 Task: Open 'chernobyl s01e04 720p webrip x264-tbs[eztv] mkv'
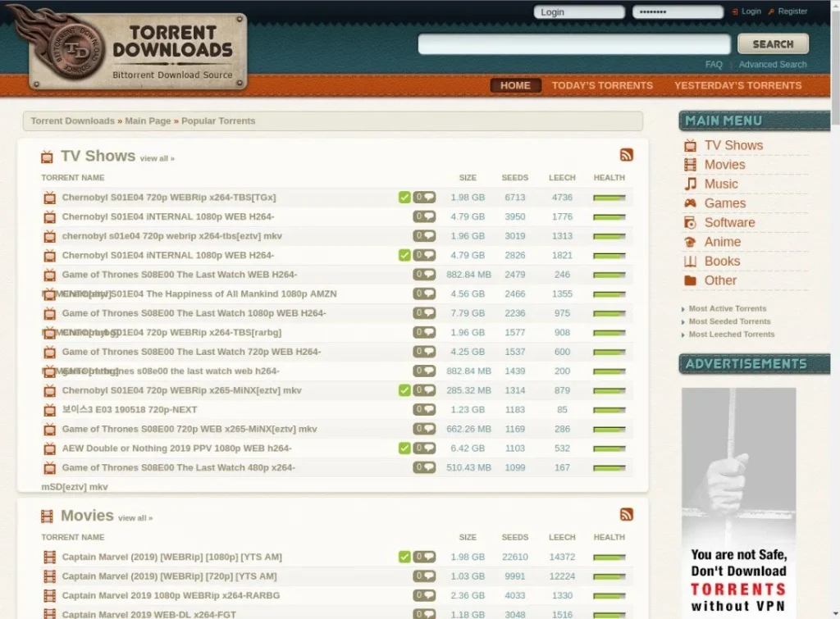point(172,235)
